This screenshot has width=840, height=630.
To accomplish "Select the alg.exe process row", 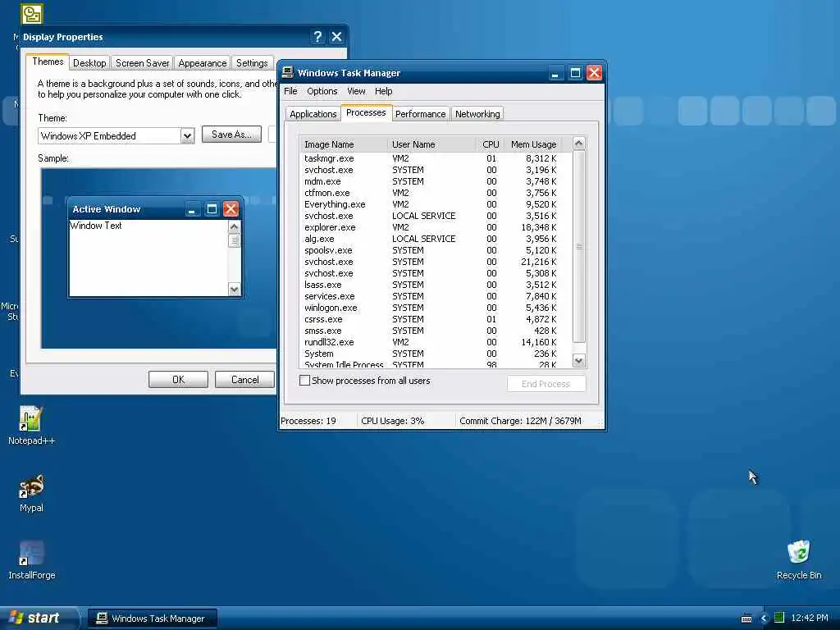I will pyautogui.click(x=436, y=239).
